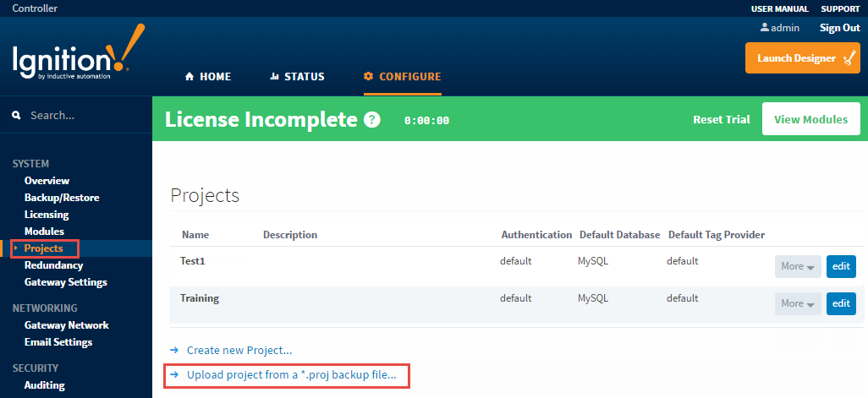868x398 pixels.
Task: Open Backup/Restore in the sidebar
Action: [62, 198]
